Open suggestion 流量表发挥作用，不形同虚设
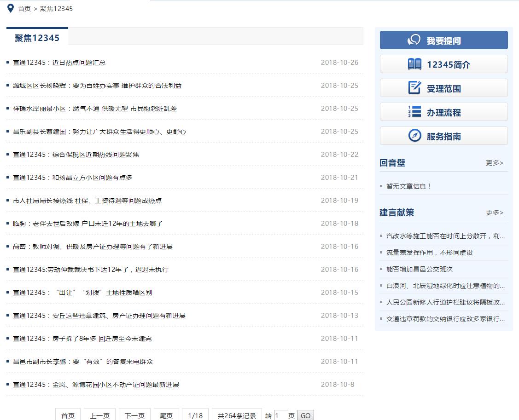This screenshot has height=420, width=519. click(429, 253)
